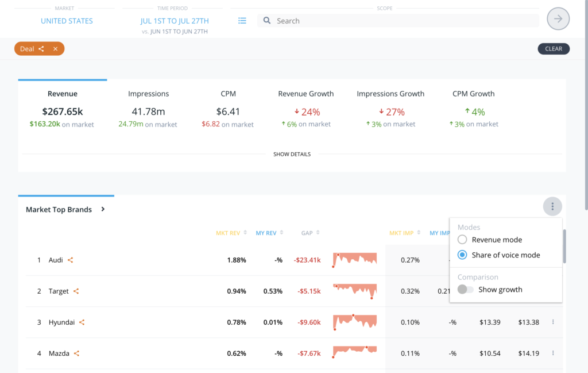
Task: Click Hyundai CPM value $13.39
Action: pyautogui.click(x=490, y=322)
